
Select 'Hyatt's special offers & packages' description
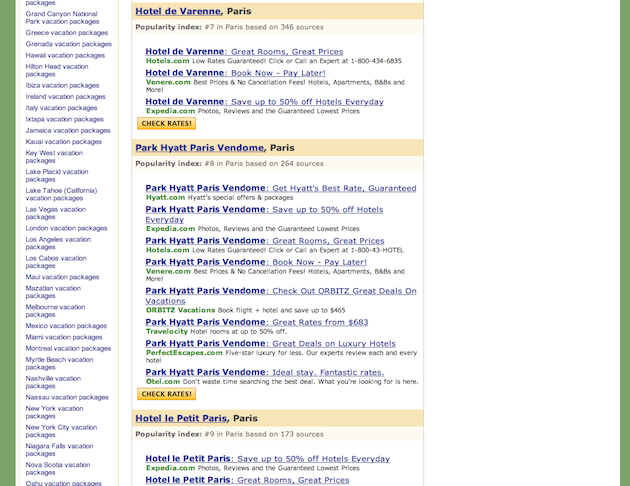click(240, 198)
